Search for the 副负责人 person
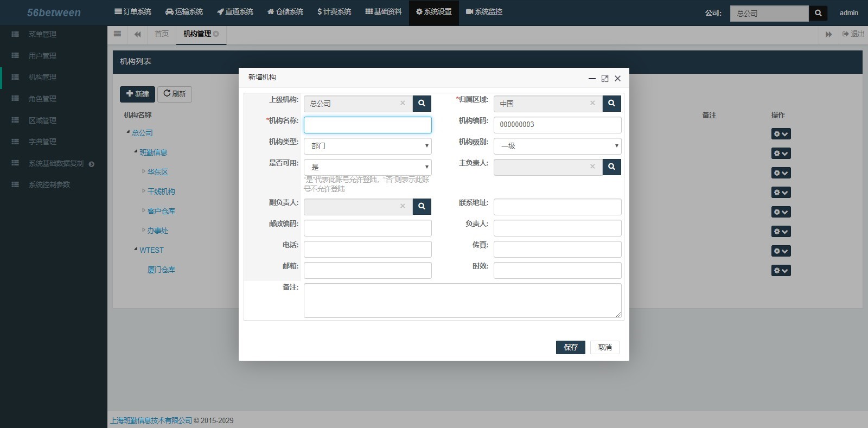Screen dimensions: 868x428 [x=422, y=206]
